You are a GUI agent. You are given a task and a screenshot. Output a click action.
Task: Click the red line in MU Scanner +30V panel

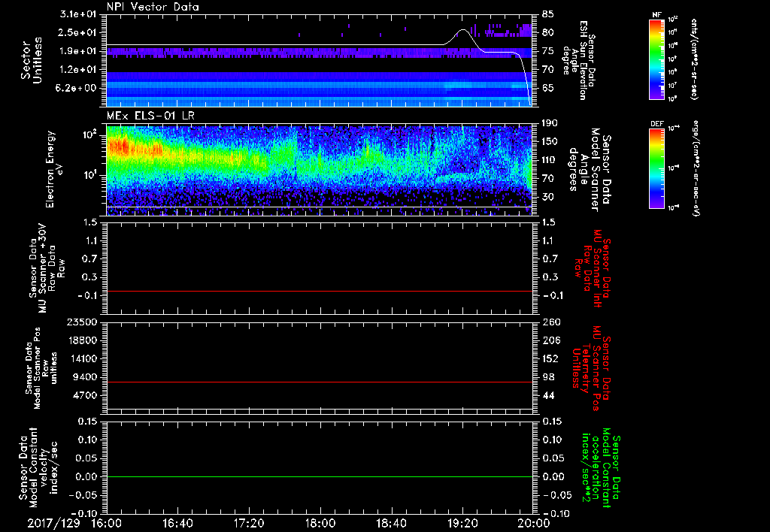pos(319,291)
